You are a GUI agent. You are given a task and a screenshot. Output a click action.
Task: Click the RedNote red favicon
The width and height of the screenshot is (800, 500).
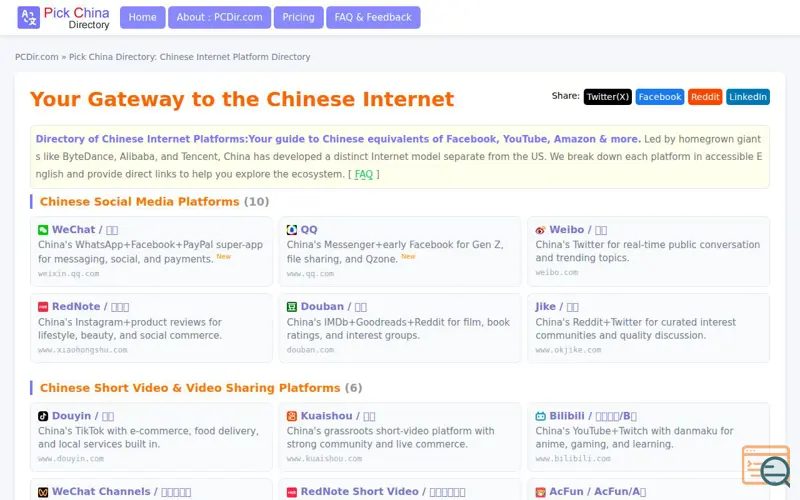(x=43, y=307)
